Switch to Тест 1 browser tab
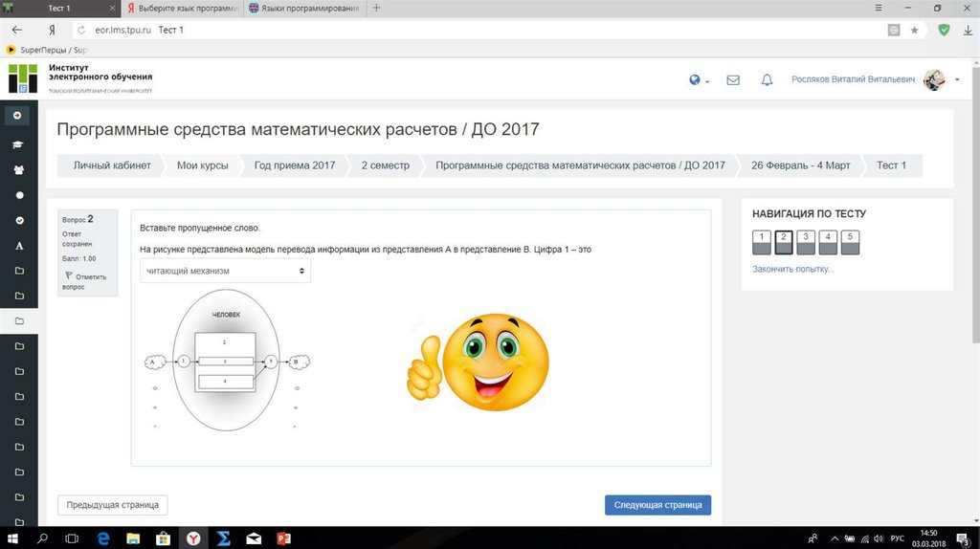The width and height of the screenshot is (980, 549). 59,8
